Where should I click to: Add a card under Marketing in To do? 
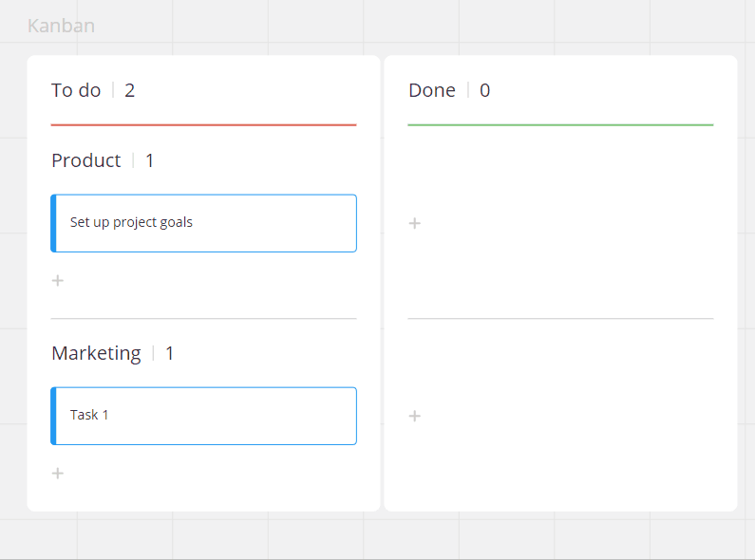(58, 474)
